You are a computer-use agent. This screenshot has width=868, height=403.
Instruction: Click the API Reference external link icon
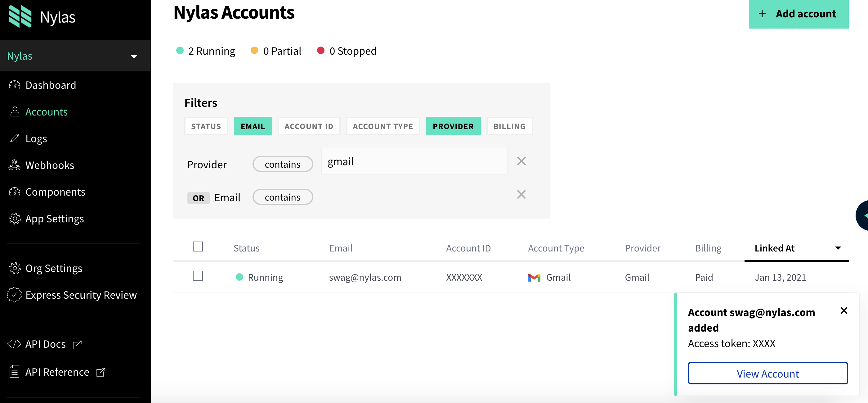click(101, 372)
